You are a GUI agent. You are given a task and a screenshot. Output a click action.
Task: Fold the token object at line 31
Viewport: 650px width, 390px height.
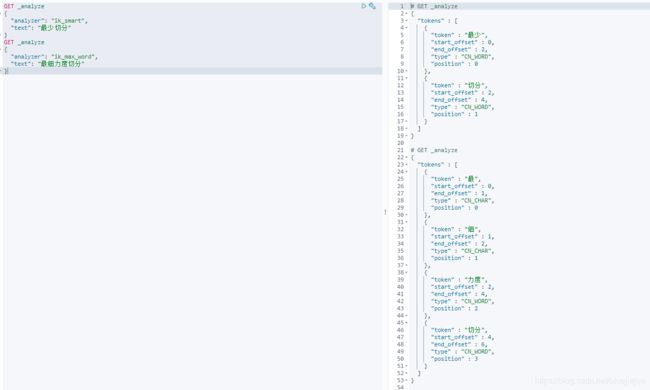[x=407, y=222]
